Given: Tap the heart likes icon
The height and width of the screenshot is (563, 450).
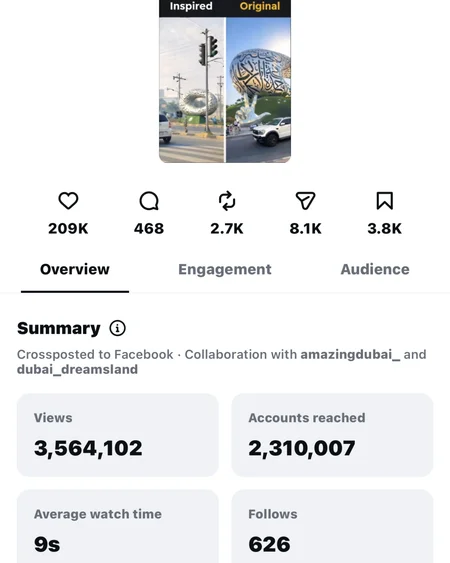Looking at the screenshot, I should [x=68, y=201].
